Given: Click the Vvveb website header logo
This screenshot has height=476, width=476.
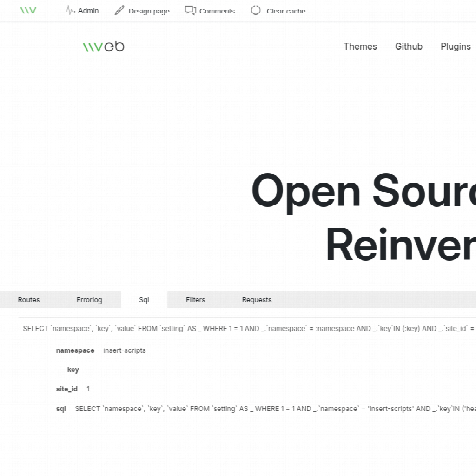Looking at the screenshot, I should click(x=103, y=46).
